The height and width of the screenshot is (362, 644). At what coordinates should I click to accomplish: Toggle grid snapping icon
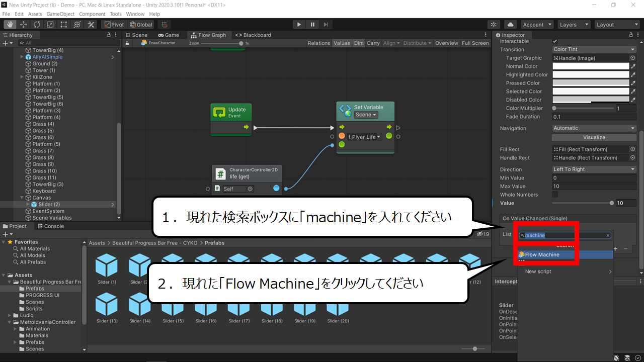(x=164, y=24)
